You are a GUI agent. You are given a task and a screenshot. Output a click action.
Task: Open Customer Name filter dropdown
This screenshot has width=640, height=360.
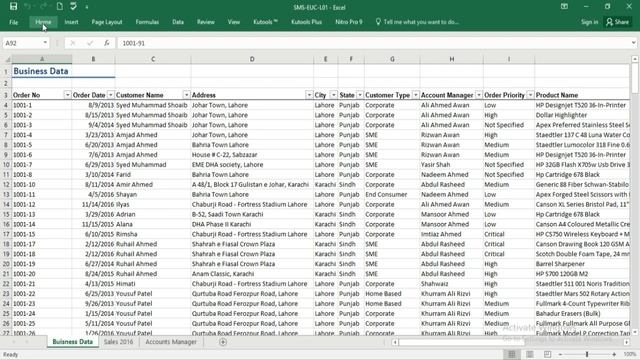tap(186, 95)
